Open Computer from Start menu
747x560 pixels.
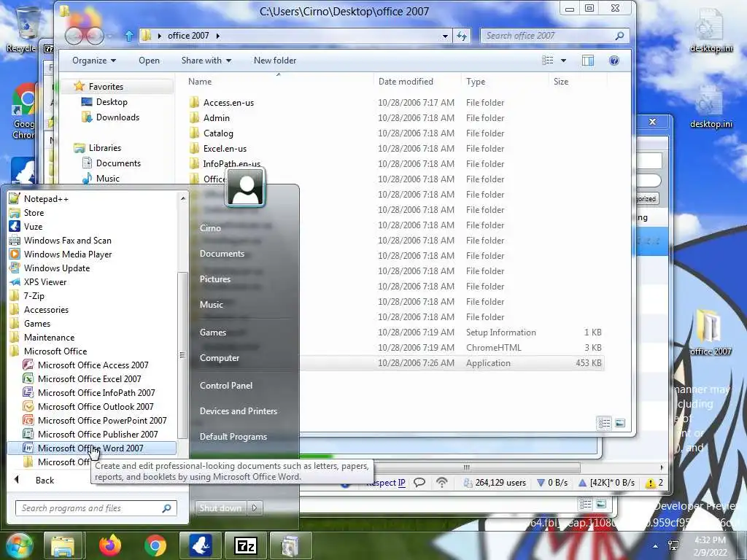(219, 358)
